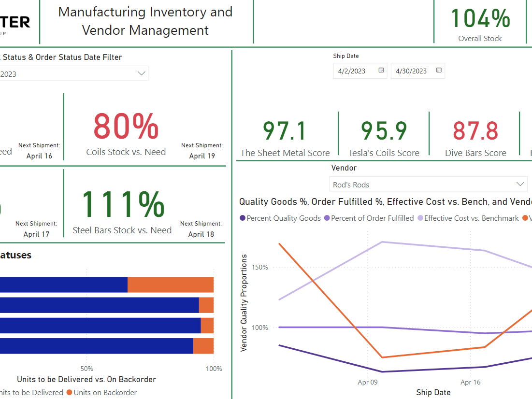532x399 pixels.
Task: Click the top blue delivered bar segment
Action: click(64, 285)
